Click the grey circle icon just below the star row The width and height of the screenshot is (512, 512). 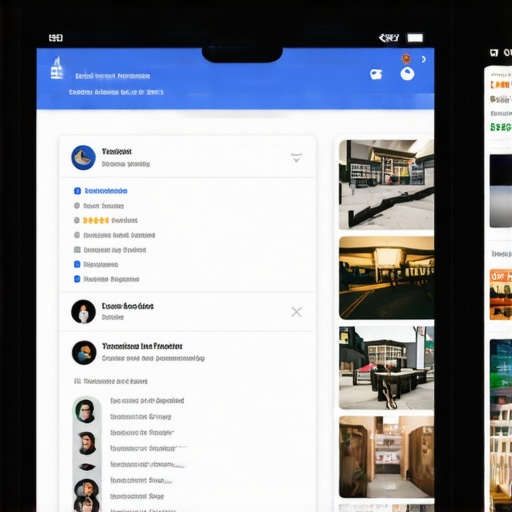coord(77,235)
